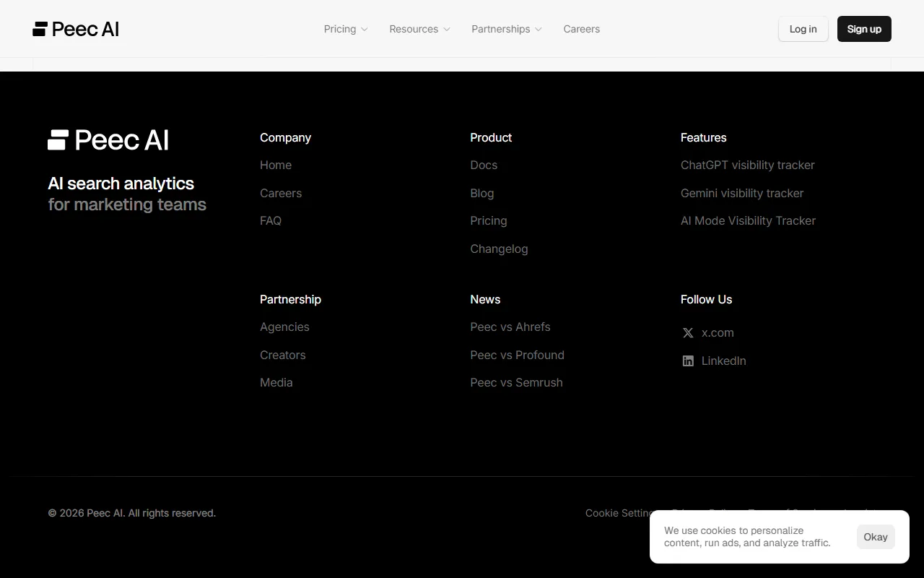The image size is (924, 578).
Task: Expand the Pricing dropdown menu
Action: tap(345, 29)
